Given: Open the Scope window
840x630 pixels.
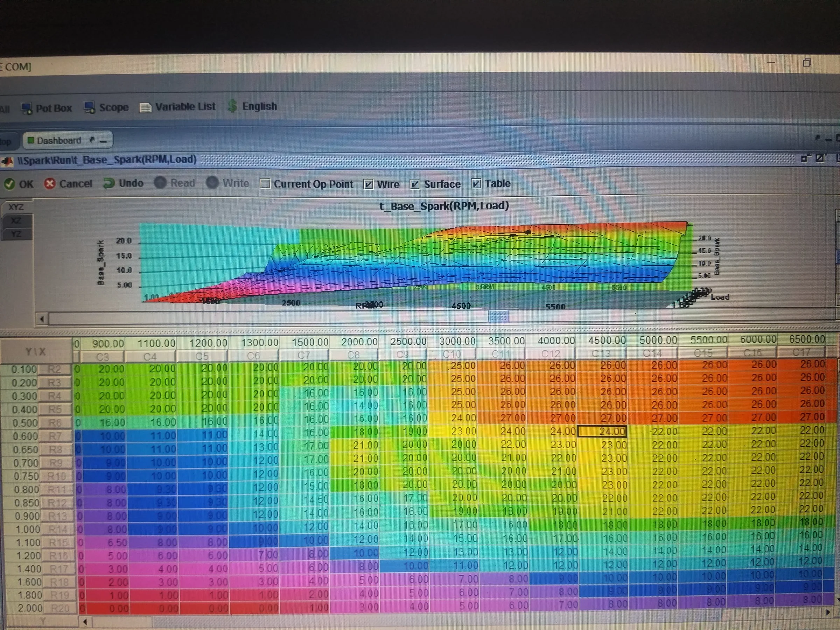Looking at the screenshot, I should coord(106,107).
